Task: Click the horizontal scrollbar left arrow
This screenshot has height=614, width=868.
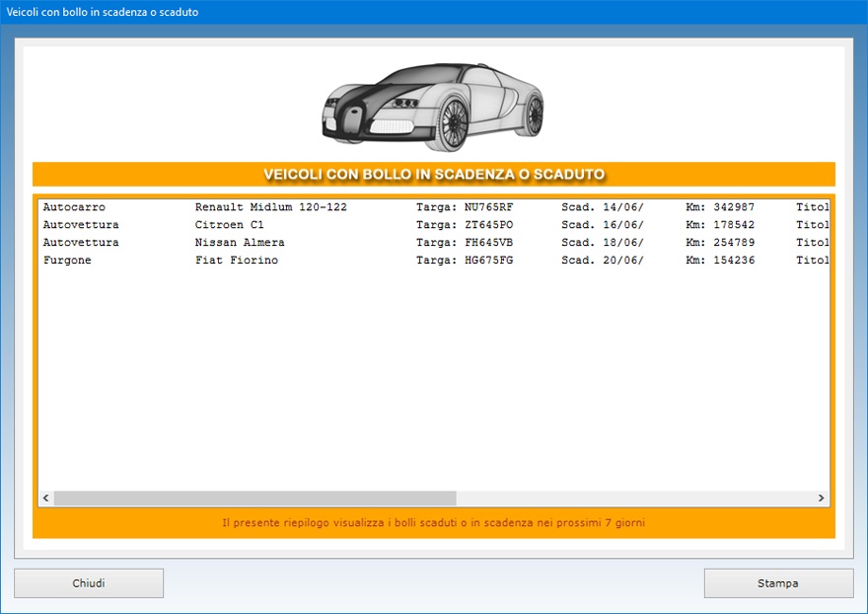Action: pyautogui.click(x=46, y=499)
